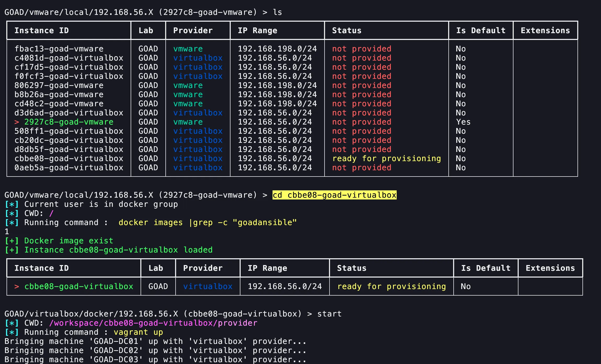The width and height of the screenshot is (601, 364).
Task: Click the CWD path /workspace/cbbe08-goad-virtualbox/provider
Action: [x=153, y=323]
